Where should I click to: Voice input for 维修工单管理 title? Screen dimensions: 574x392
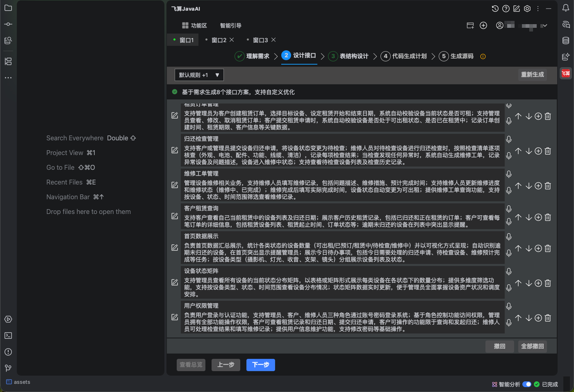pyautogui.click(x=509, y=174)
